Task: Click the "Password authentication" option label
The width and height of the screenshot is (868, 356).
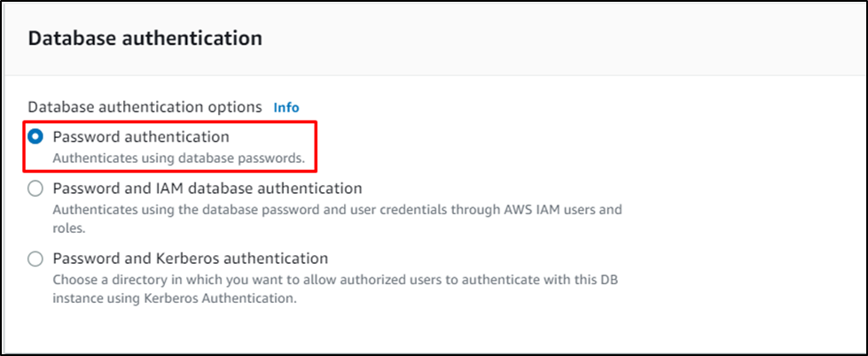Action: 141,137
